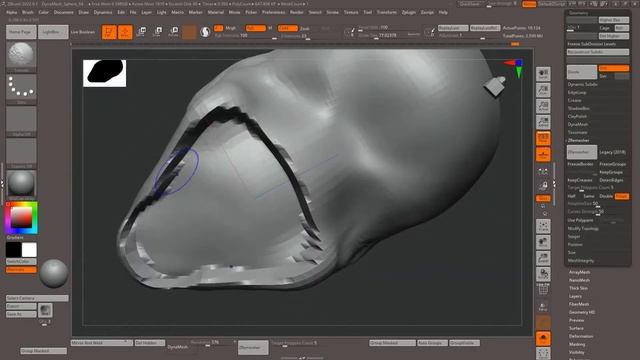
Task: Open LightBox
Action: [x=53, y=32]
